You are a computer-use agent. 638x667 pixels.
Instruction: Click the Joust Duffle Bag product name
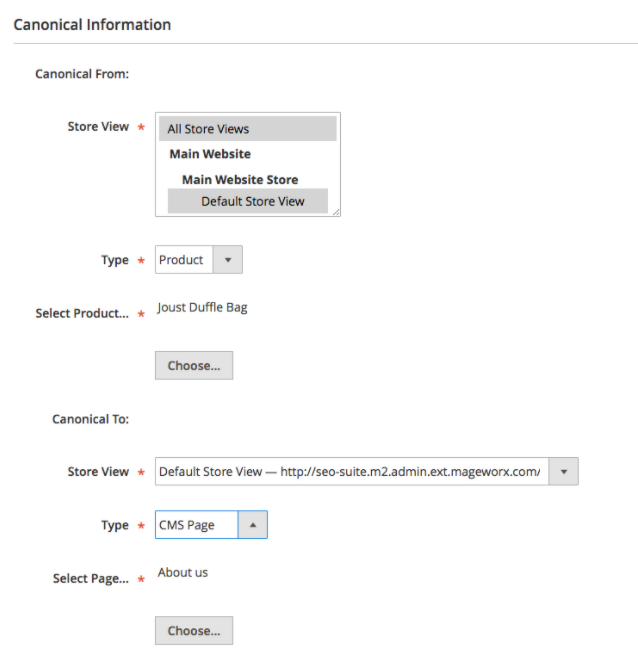(x=202, y=308)
